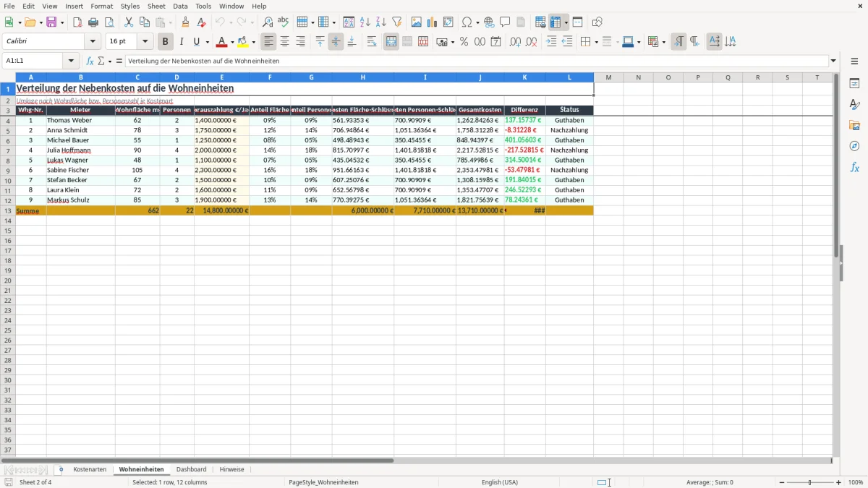The width and height of the screenshot is (868, 488).
Task: Add a decimal place
Action: coord(515,42)
